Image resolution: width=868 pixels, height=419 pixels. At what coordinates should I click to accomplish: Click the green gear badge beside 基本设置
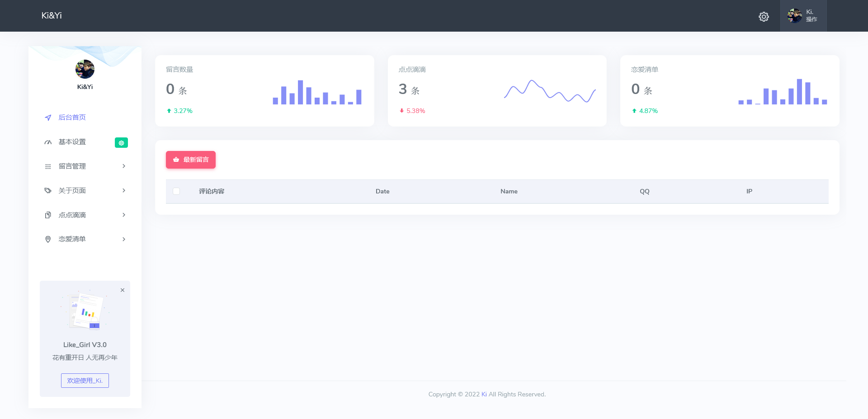121,143
